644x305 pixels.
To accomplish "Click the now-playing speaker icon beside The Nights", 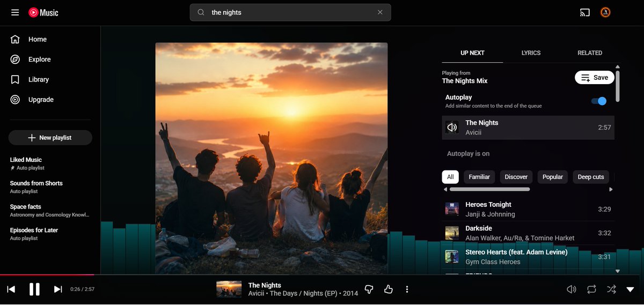I will (452, 127).
